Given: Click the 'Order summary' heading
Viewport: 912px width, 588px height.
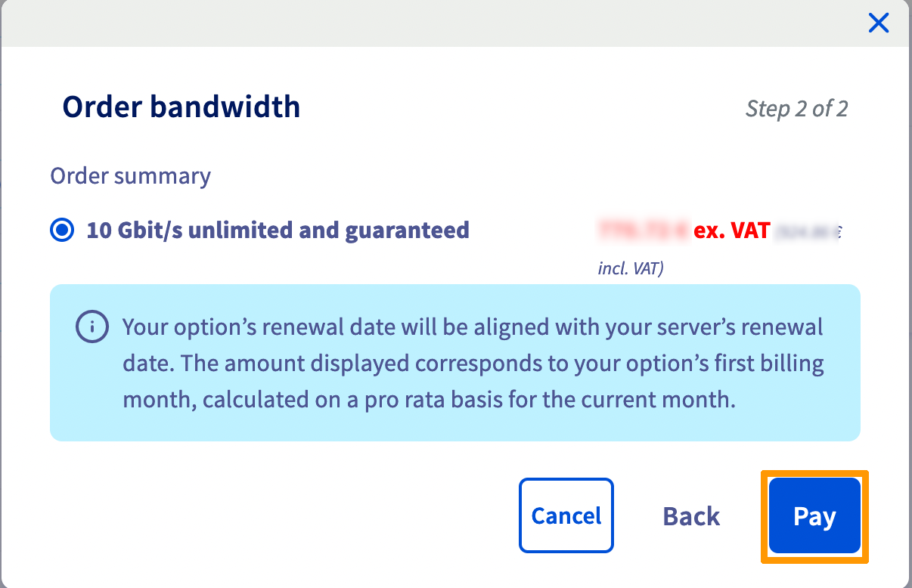Looking at the screenshot, I should [x=130, y=176].
